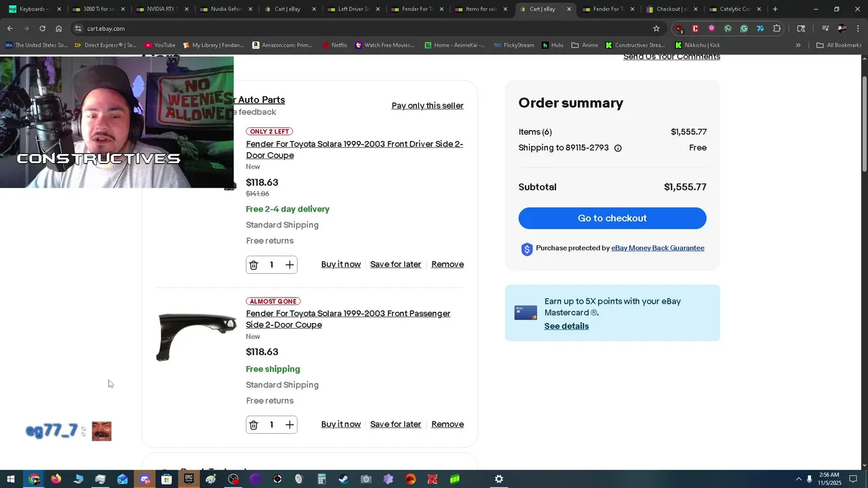Image resolution: width=868 pixels, height=488 pixels.
Task: Increase quantity of Driver Side fender with plus
Action: pyautogui.click(x=290, y=265)
